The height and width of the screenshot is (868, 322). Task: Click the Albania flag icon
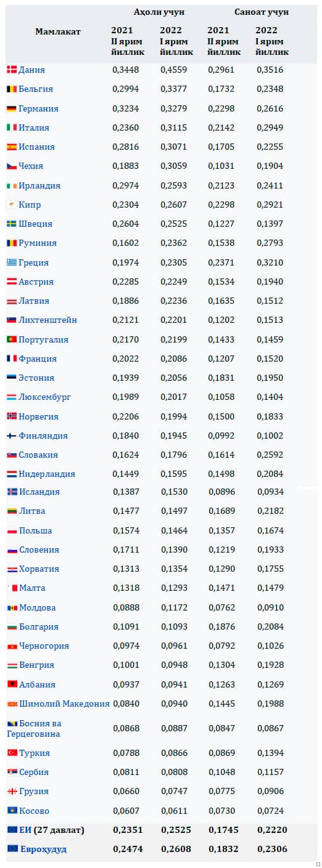(x=12, y=684)
